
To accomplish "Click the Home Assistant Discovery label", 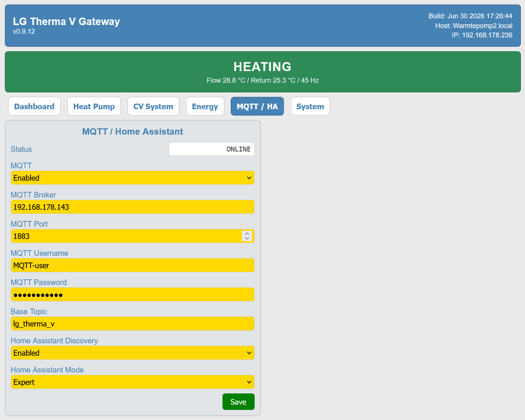I will click(54, 341).
